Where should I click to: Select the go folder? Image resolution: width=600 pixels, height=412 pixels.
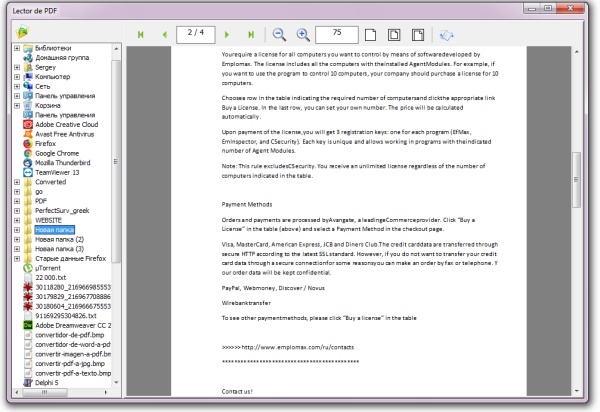(39, 192)
